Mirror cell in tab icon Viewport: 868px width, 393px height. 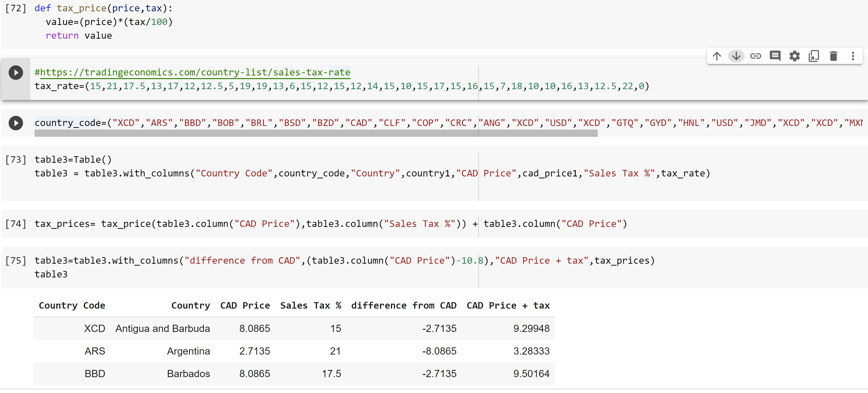[x=814, y=56]
